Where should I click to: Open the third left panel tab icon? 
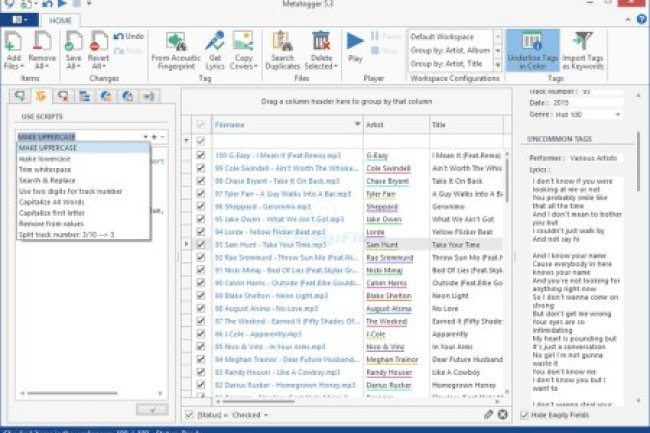[63, 96]
